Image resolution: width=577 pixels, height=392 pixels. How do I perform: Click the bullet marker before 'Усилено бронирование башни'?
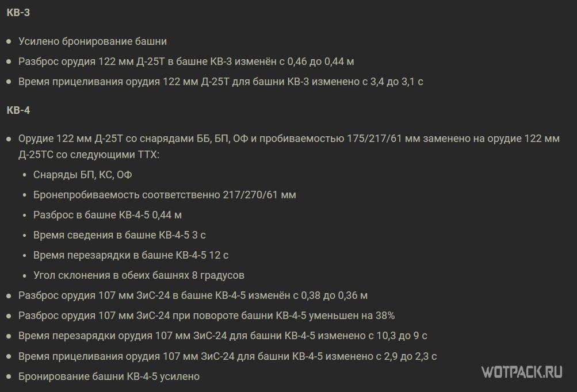coord(8,41)
